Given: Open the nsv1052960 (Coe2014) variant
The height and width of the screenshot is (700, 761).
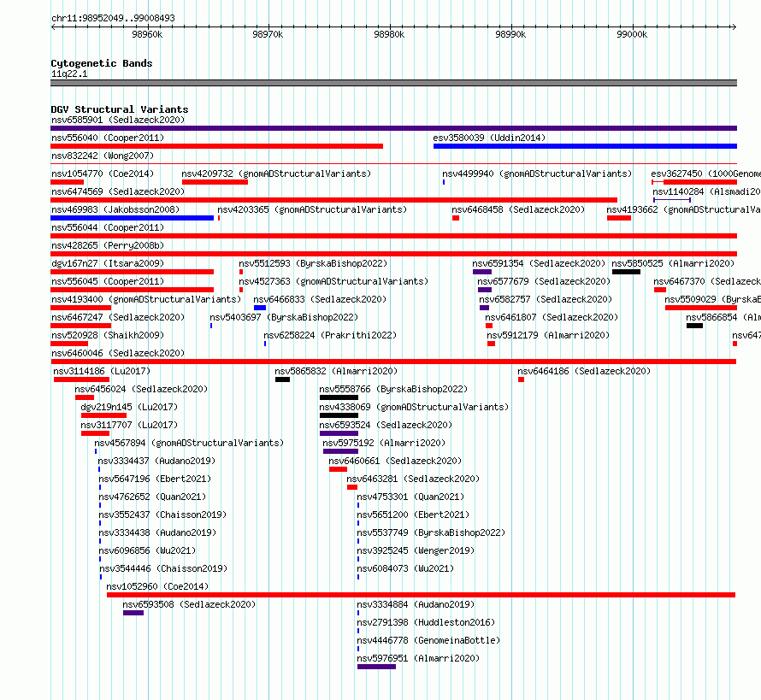Looking at the screenshot, I should pyautogui.click(x=421, y=595).
